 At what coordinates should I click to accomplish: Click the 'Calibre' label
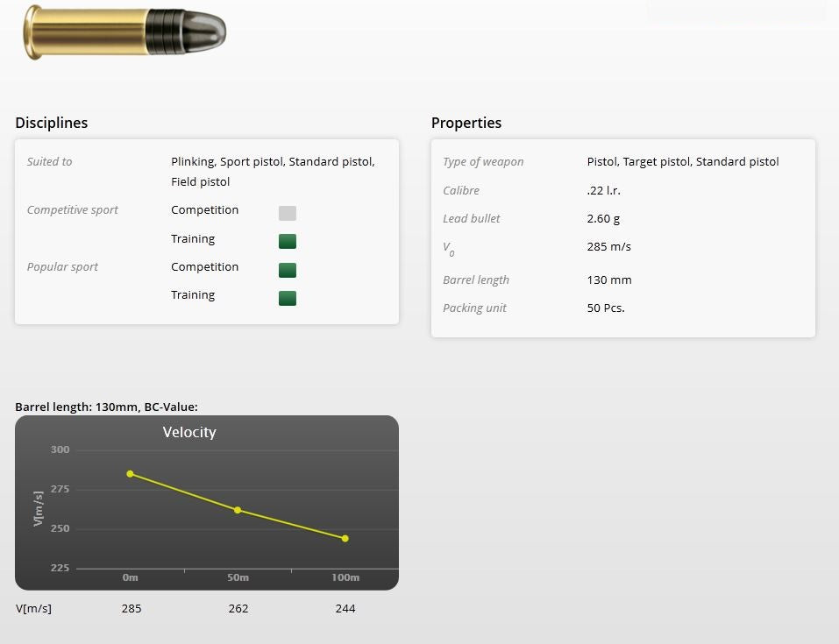click(460, 190)
